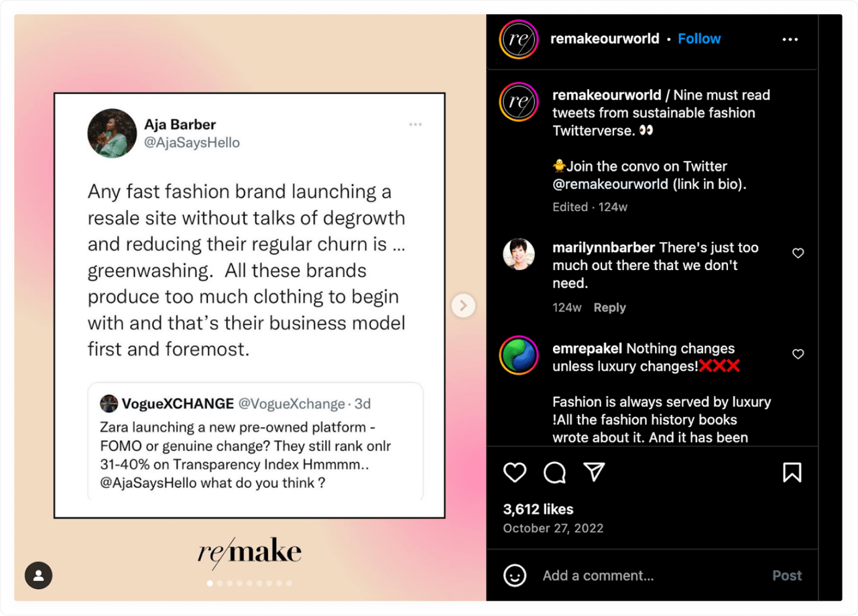Share the post with paper plane icon
The image size is (858, 616).
pos(594,473)
